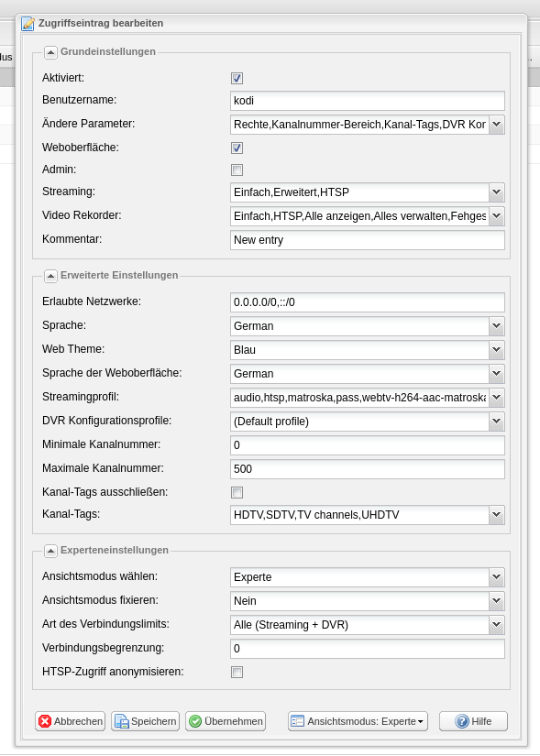Viewport: 540px width, 756px height.
Task: Open the Streamingprofil dropdown
Action: 497,398
